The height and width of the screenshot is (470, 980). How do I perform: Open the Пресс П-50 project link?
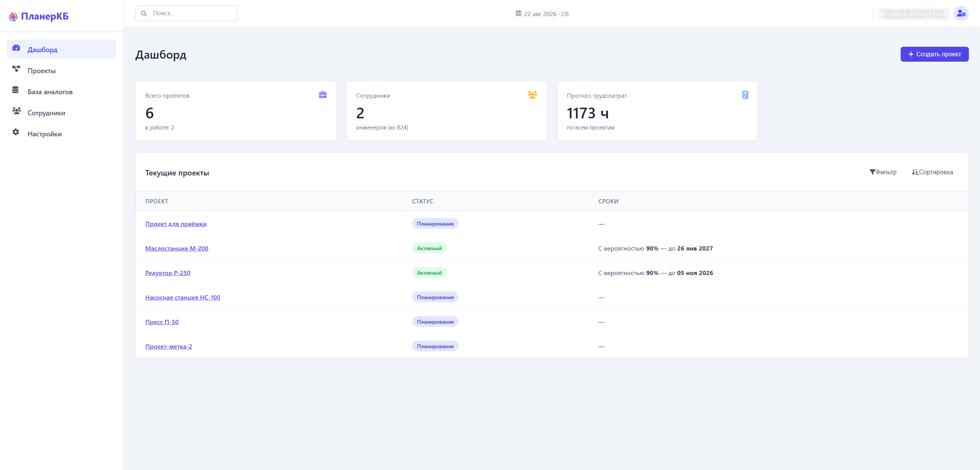[162, 322]
